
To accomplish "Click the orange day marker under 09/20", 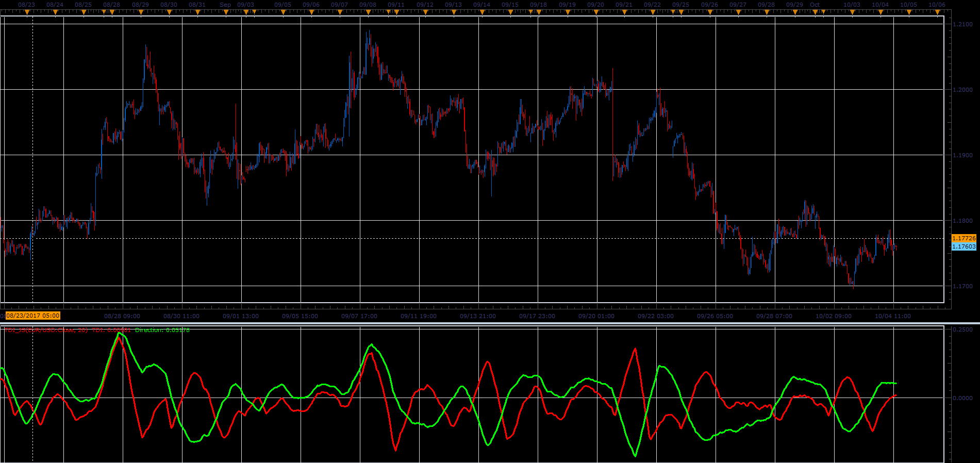I will (596, 13).
